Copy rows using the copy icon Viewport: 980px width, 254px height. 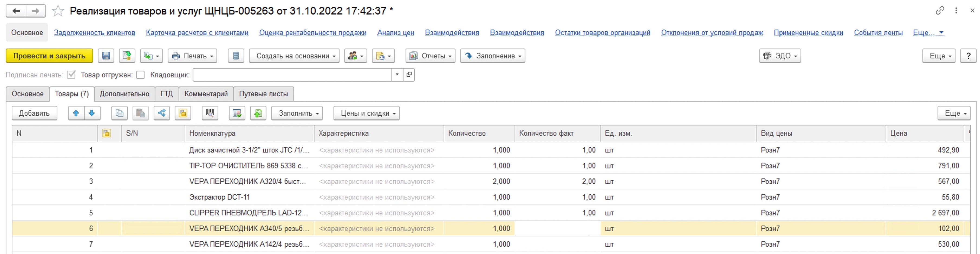119,113
